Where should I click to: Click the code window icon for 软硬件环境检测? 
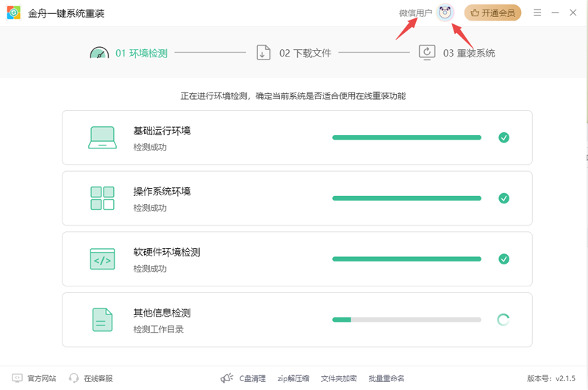(x=102, y=259)
